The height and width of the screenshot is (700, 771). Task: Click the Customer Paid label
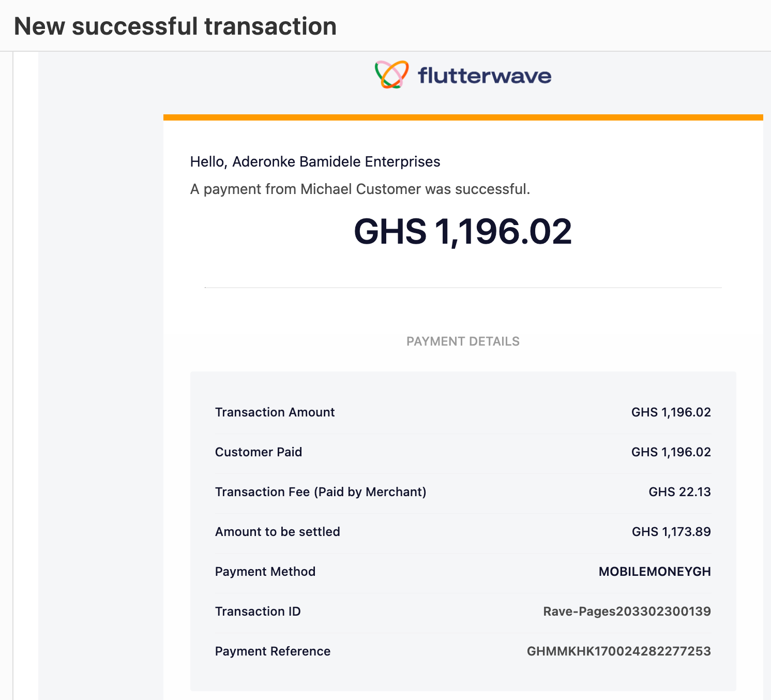click(259, 452)
